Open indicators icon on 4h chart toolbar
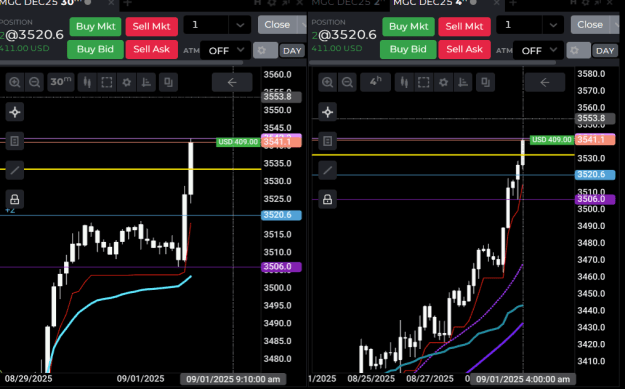 (463, 83)
